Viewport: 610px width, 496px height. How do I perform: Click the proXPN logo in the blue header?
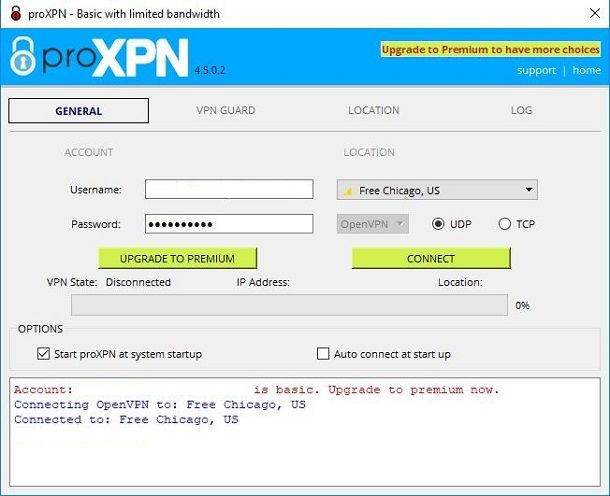point(100,57)
